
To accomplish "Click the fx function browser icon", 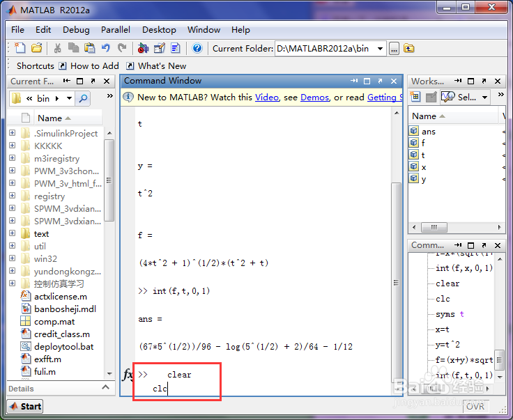I will pyautogui.click(x=128, y=374).
